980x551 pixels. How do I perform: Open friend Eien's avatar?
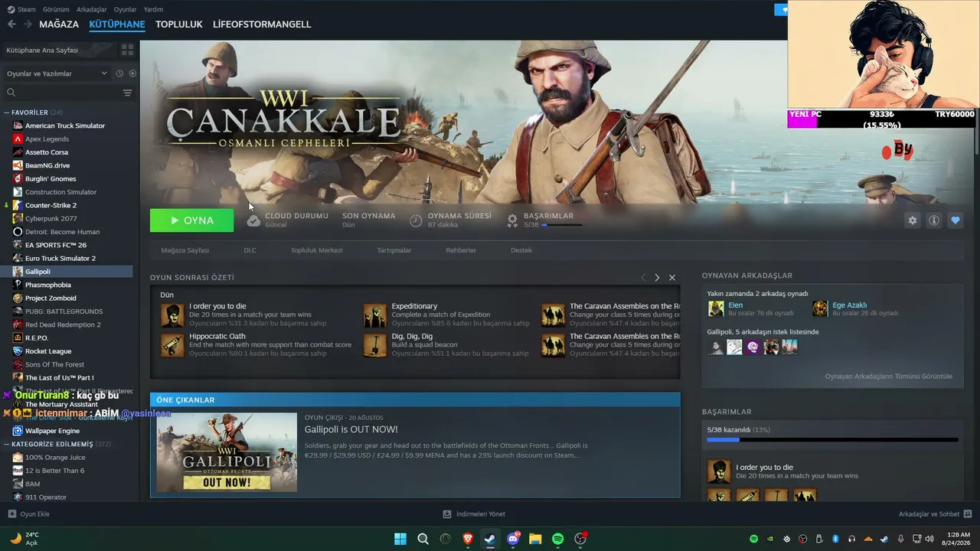(716, 308)
